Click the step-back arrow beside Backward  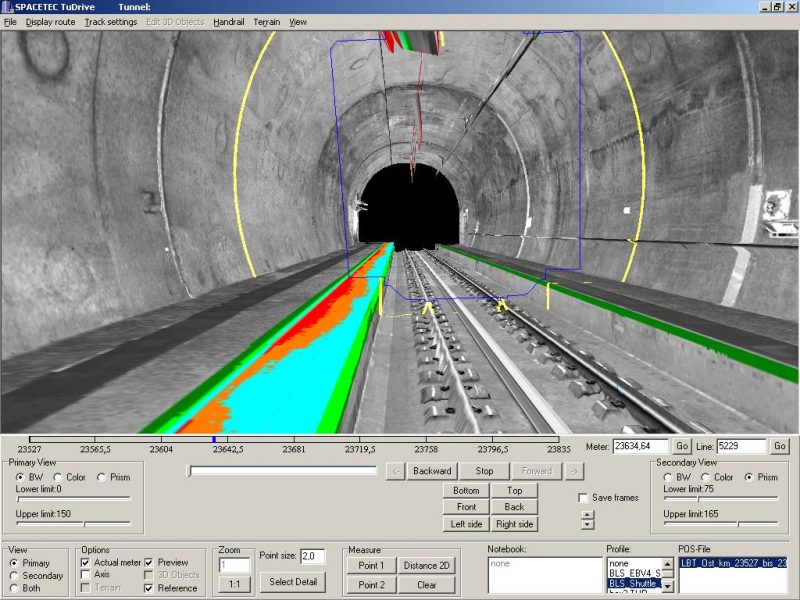pos(396,471)
